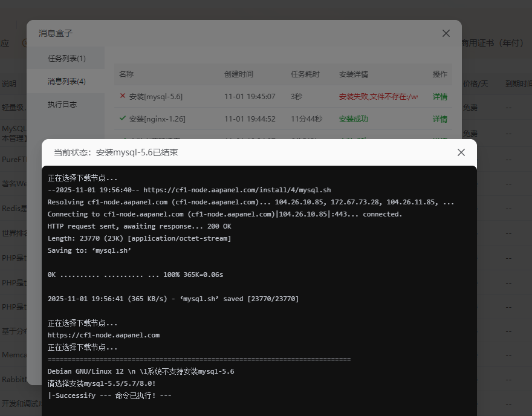Screen dimensions: 532x416
Task: Click the 请选择安装mysql-5.5/5.7/8.0 line
Action: [102, 383]
